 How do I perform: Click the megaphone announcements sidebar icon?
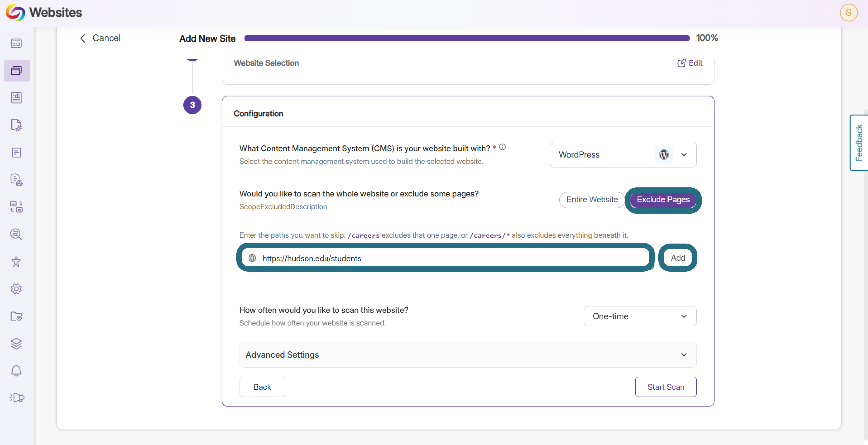(17, 398)
